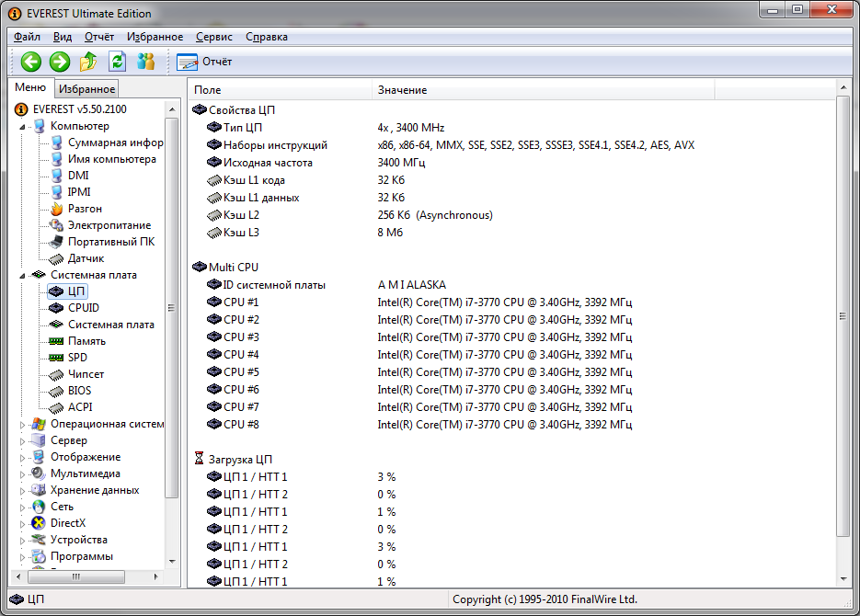Click the Поле column header
Viewport: 860px width, 616px height.
280,90
